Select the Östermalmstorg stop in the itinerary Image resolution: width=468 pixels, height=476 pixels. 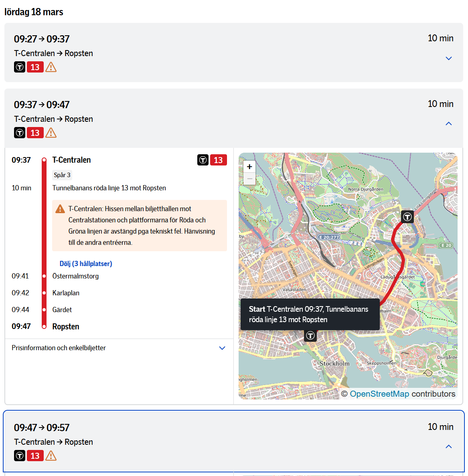click(x=75, y=276)
